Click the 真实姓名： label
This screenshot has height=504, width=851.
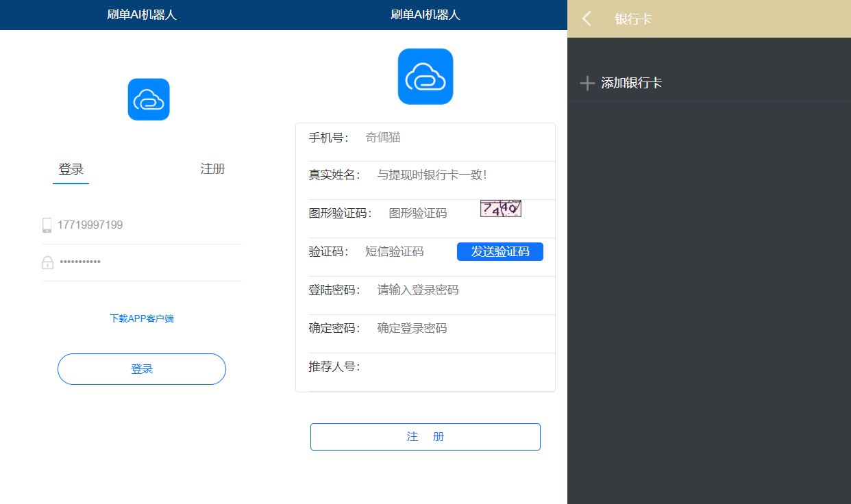335,175
